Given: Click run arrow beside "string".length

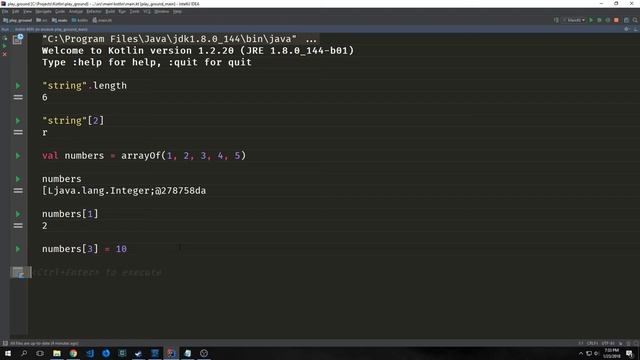Looking at the screenshot, I should [x=18, y=86].
